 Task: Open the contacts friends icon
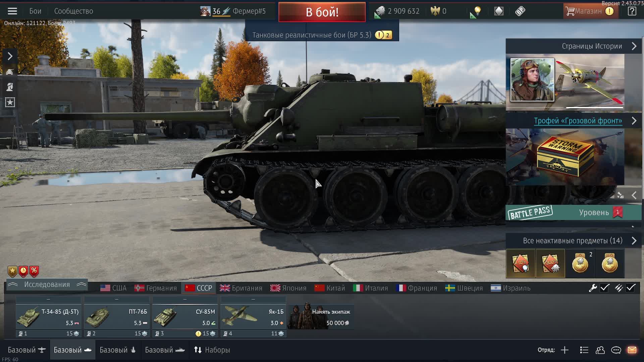coord(600,350)
